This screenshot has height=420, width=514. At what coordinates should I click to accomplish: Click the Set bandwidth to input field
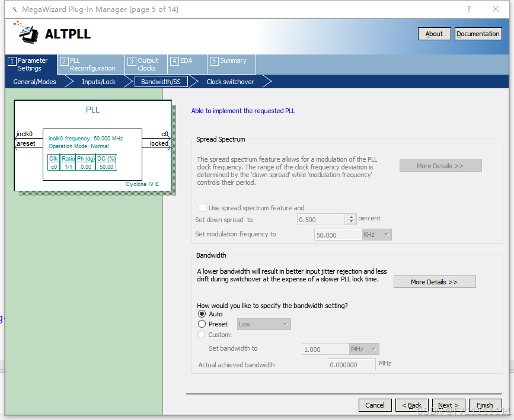325,349
